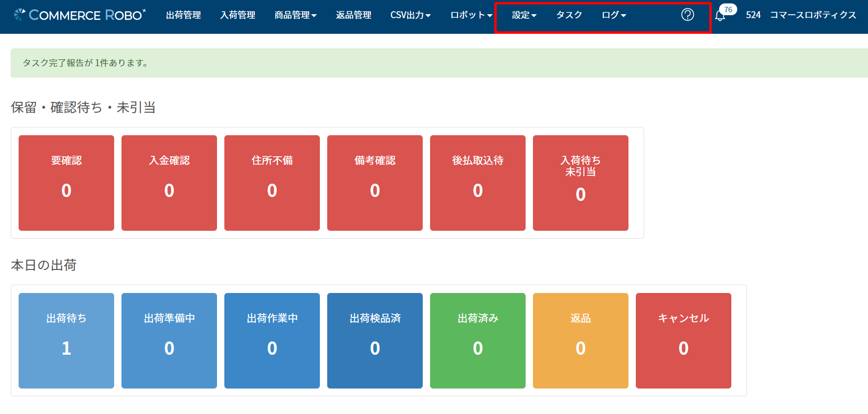Open the green 出荷済み tile

point(478,341)
